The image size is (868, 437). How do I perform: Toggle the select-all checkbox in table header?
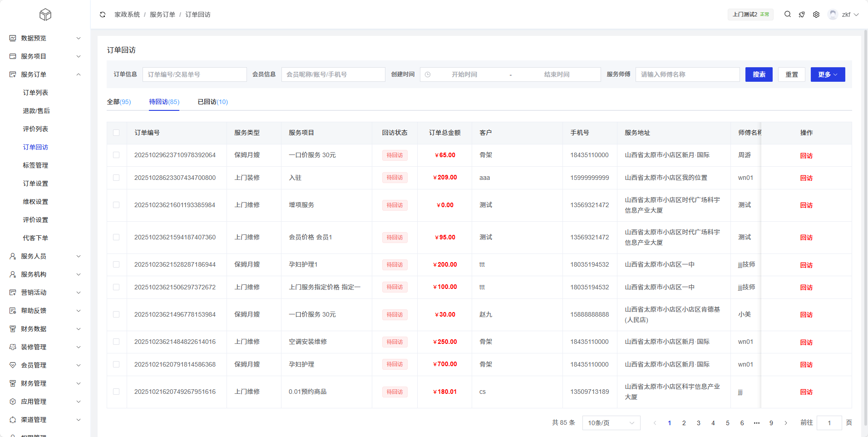pyautogui.click(x=116, y=133)
